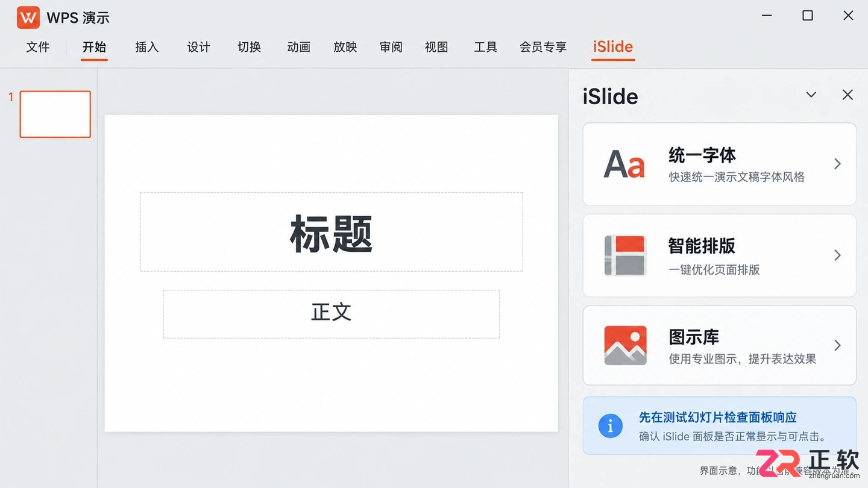
Task: Minimize the WPS 演示 window
Action: click(767, 16)
